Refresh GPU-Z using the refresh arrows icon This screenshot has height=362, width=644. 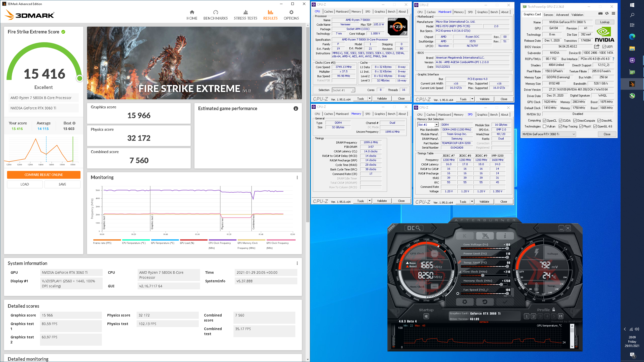[x=607, y=14]
